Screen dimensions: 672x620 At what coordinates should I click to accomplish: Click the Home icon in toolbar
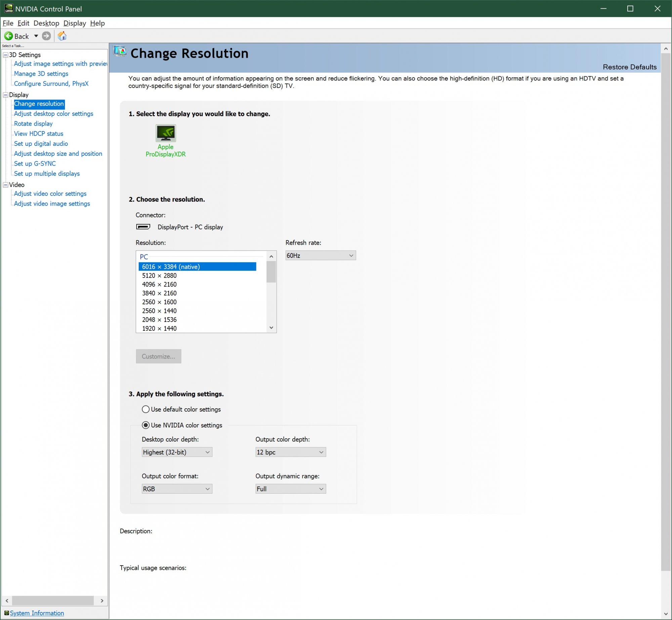click(62, 36)
